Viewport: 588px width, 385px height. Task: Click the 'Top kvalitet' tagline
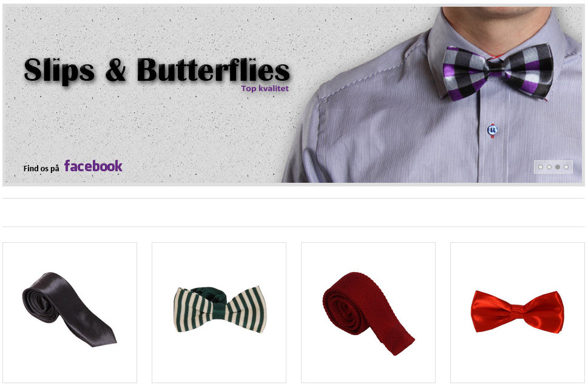pos(265,89)
